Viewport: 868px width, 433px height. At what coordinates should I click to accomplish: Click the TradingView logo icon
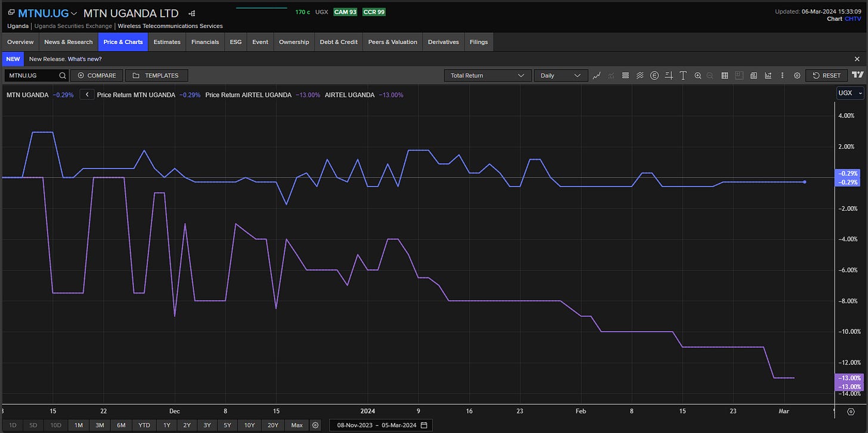coord(857,75)
